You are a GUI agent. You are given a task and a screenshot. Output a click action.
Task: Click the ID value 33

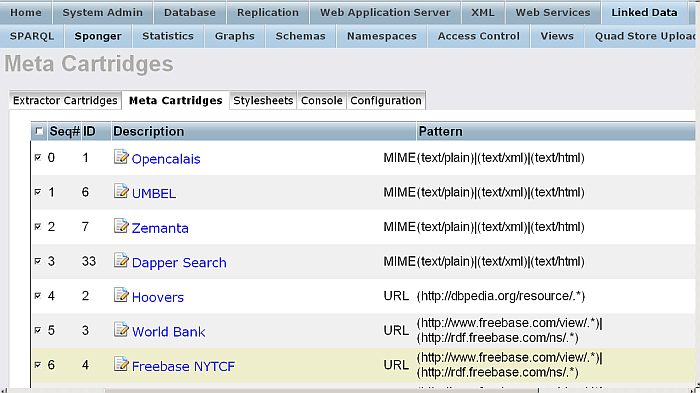click(89, 261)
